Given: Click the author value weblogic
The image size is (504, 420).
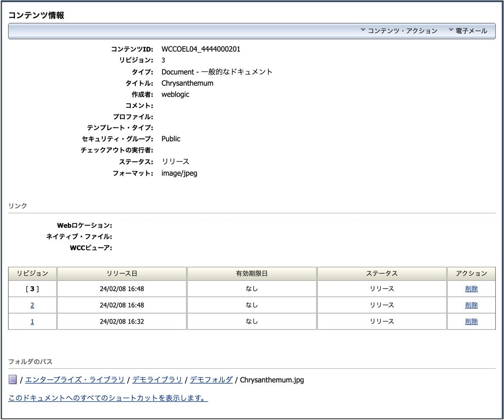Looking at the screenshot, I should [175, 95].
